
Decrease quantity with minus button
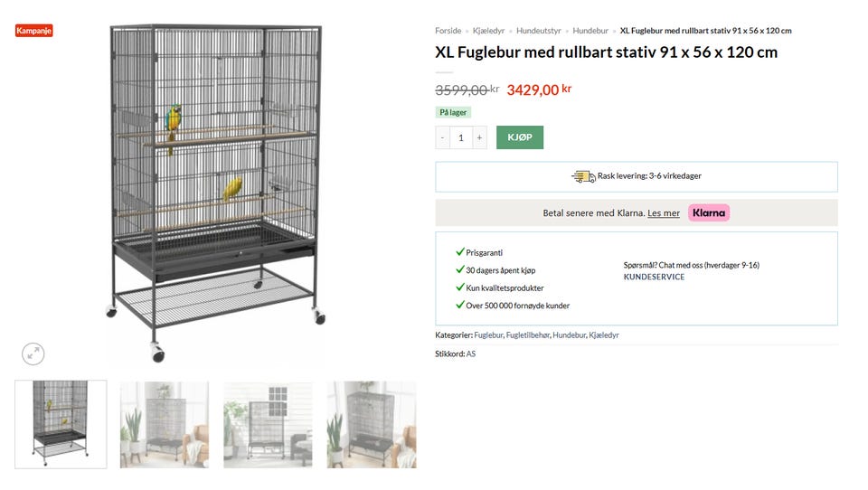(442, 137)
